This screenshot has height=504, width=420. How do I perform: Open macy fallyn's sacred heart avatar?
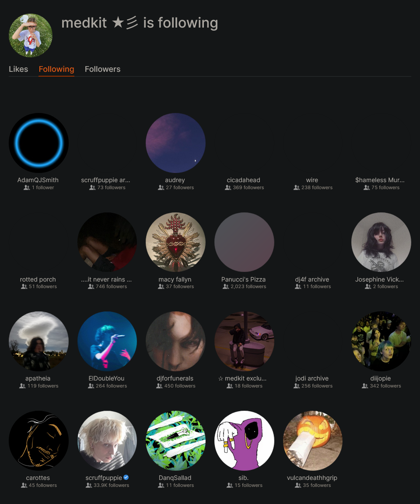[175, 242]
